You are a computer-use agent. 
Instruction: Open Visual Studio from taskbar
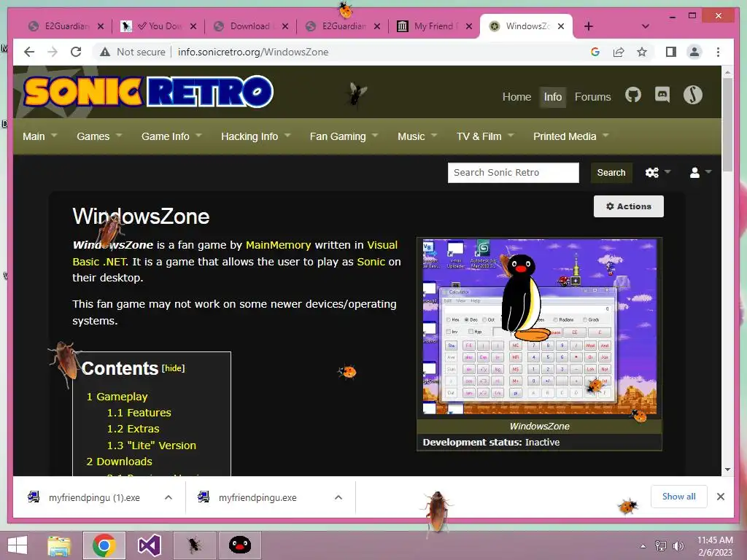click(149, 545)
